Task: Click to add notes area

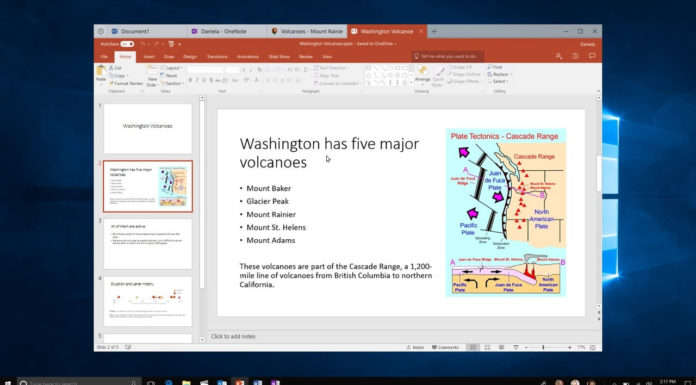Action: [x=233, y=337]
